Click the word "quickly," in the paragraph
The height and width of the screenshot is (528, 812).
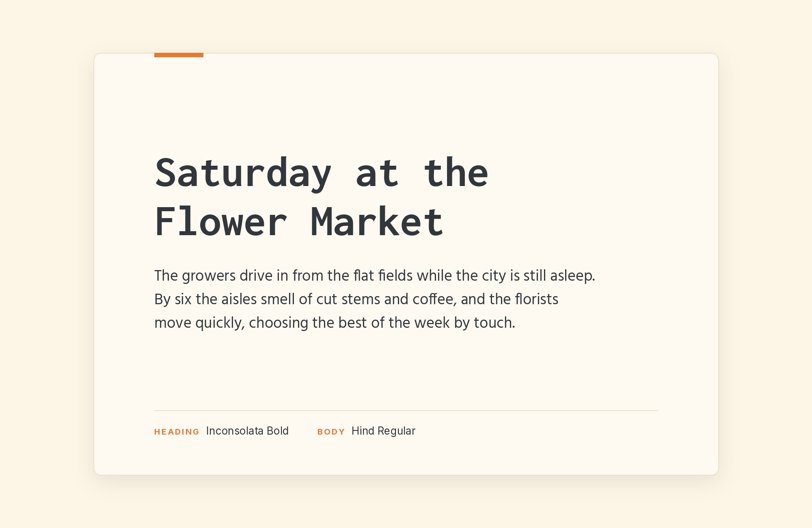[220, 323]
